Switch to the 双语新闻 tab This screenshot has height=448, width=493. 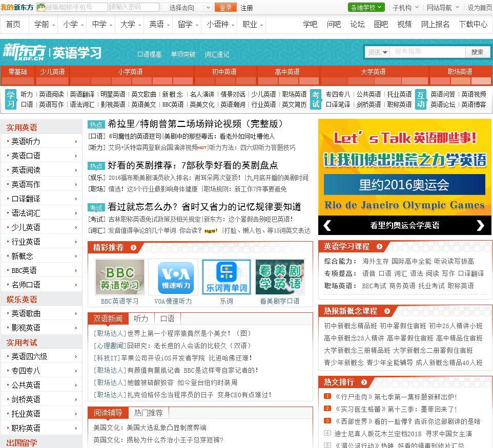tap(108, 318)
